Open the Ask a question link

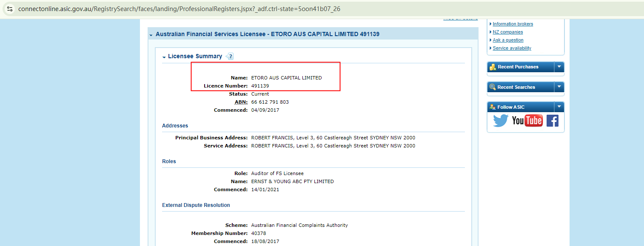pyautogui.click(x=508, y=40)
